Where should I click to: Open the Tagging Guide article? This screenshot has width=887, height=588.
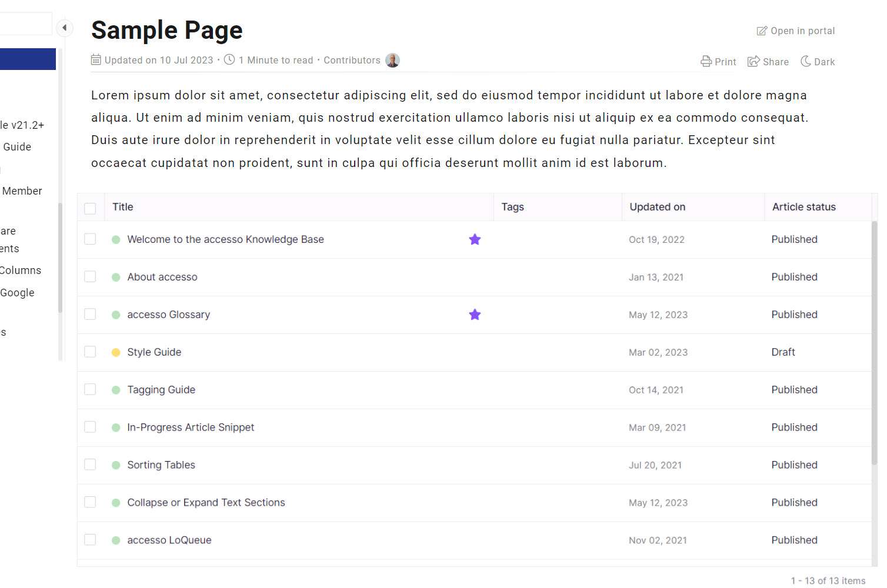pos(161,390)
